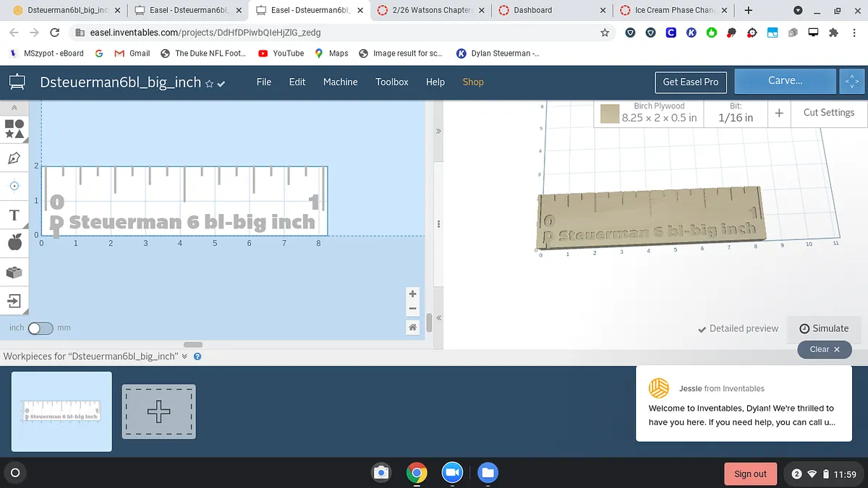Open the Apps brick icon
Screen dimensions: 868x488
(x=14, y=273)
